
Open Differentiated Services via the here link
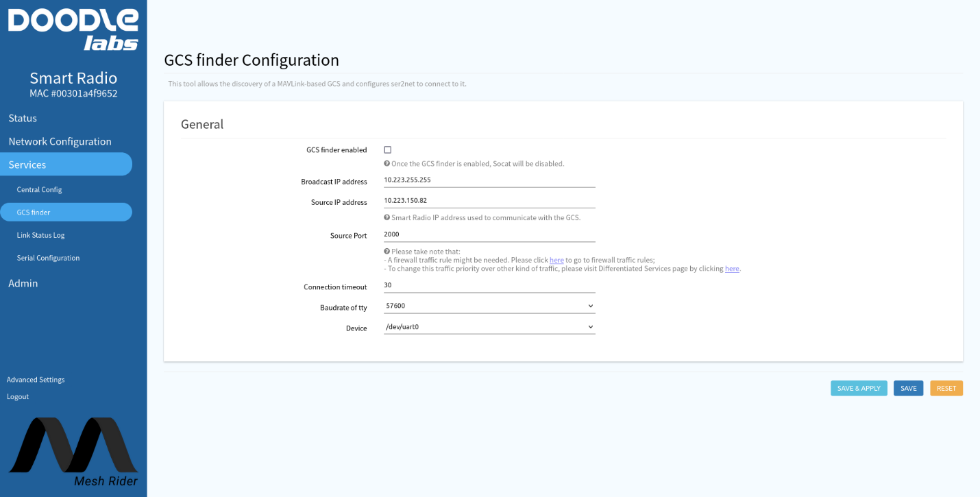(x=731, y=268)
